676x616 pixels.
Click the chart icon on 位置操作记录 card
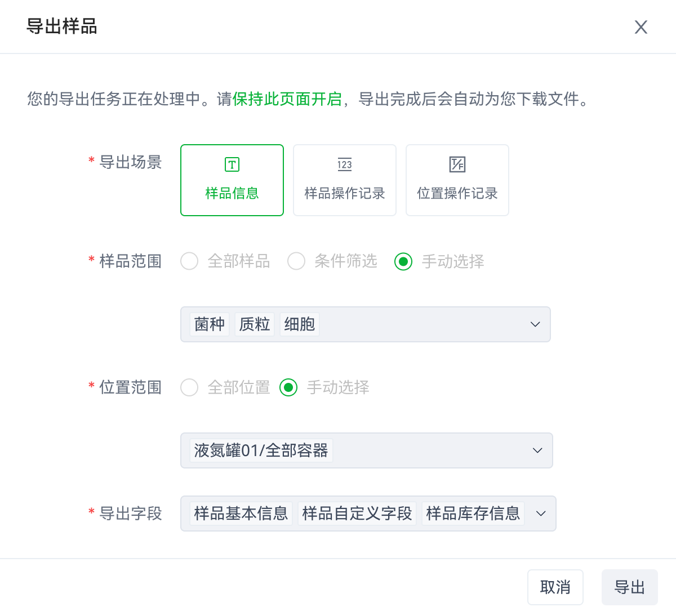click(x=457, y=164)
